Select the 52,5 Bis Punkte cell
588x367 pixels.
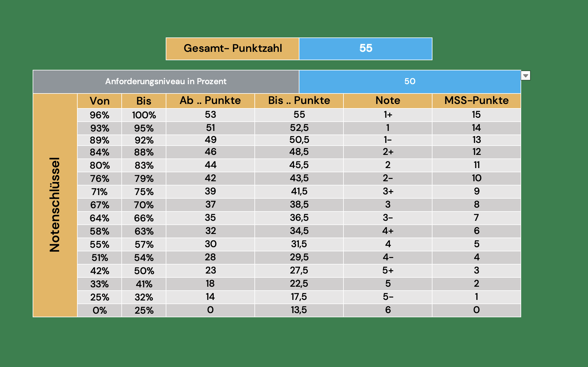299,128
